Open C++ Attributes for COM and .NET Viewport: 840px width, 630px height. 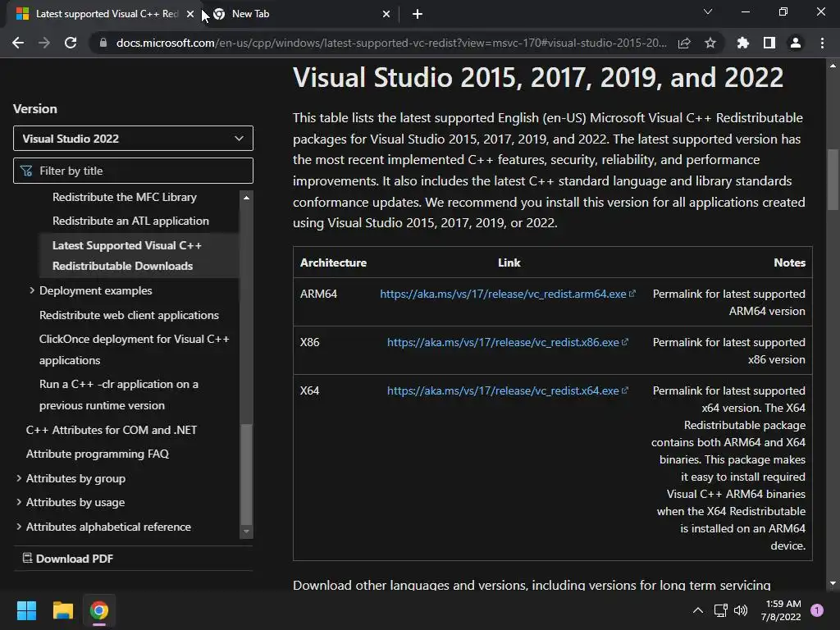112,430
